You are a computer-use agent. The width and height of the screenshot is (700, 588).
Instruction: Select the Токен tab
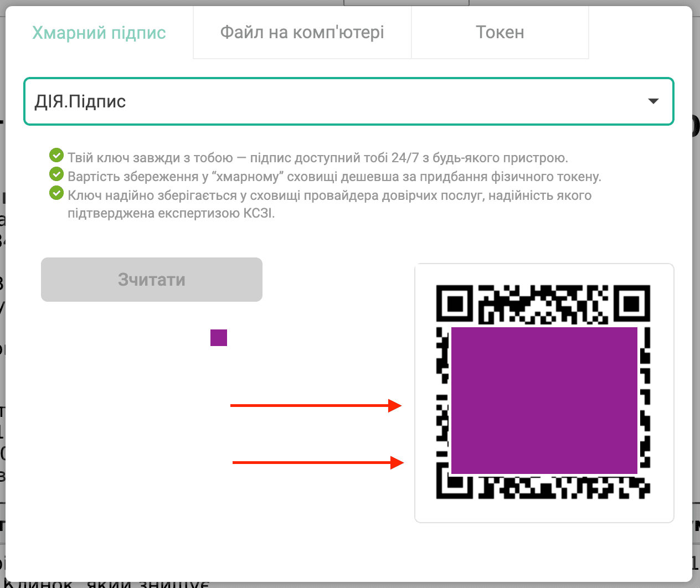pyautogui.click(x=500, y=33)
